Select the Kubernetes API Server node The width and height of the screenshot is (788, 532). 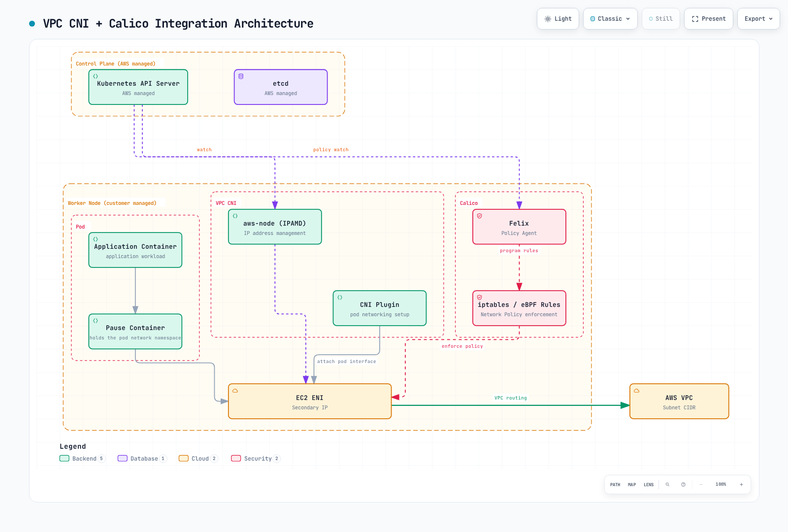(138, 87)
